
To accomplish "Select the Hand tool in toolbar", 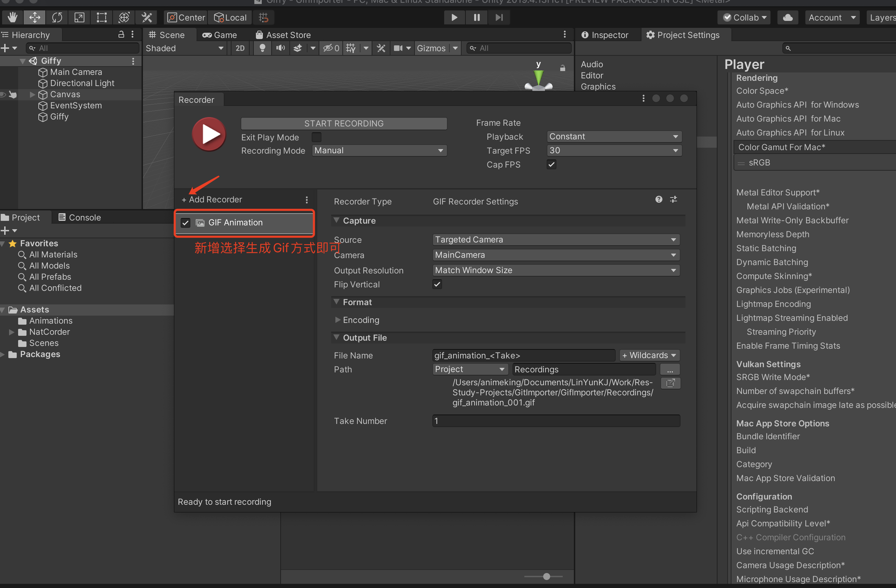I will pyautogui.click(x=13, y=17).
